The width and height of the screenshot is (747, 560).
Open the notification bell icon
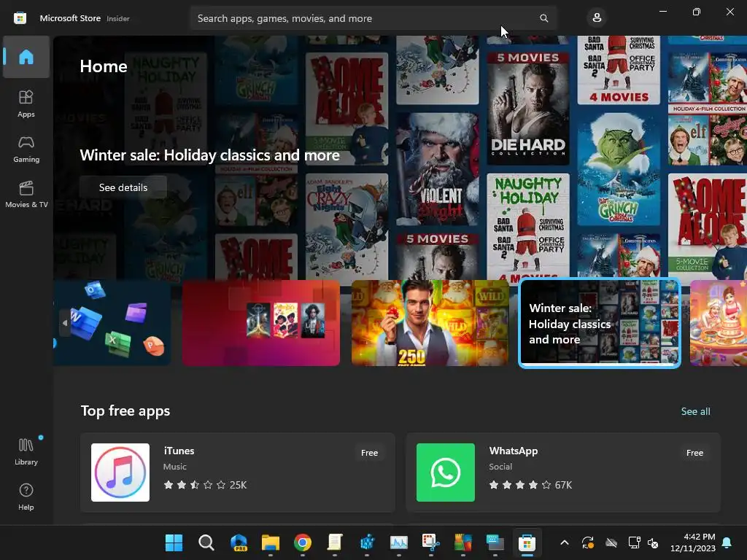(727, 542)
